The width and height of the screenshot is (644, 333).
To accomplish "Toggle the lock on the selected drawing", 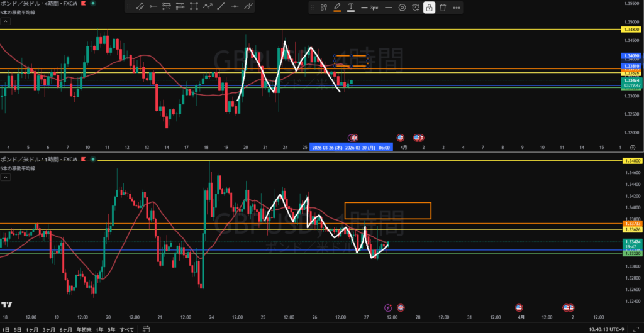I will pos(429,8).
